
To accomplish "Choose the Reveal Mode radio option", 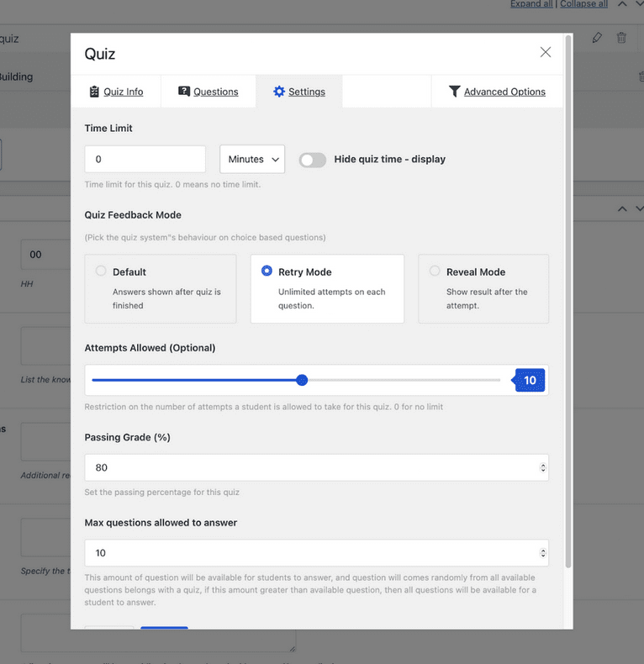I will [435, 271].
